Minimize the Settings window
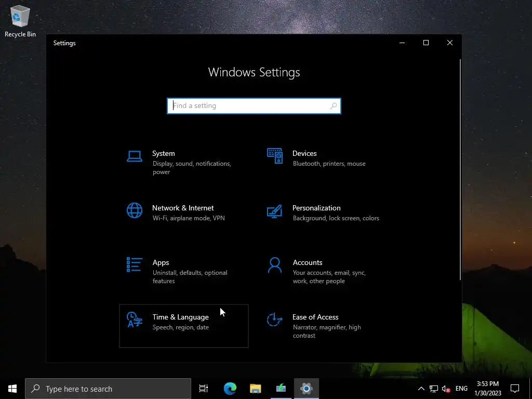 pyautogui.click(x=402, y=43)
